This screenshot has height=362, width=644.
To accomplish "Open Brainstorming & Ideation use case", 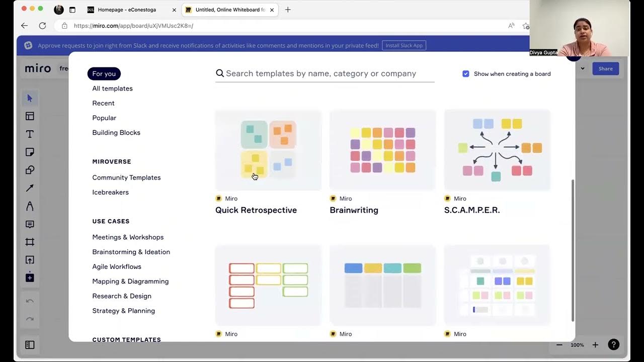I will point(131,252).
